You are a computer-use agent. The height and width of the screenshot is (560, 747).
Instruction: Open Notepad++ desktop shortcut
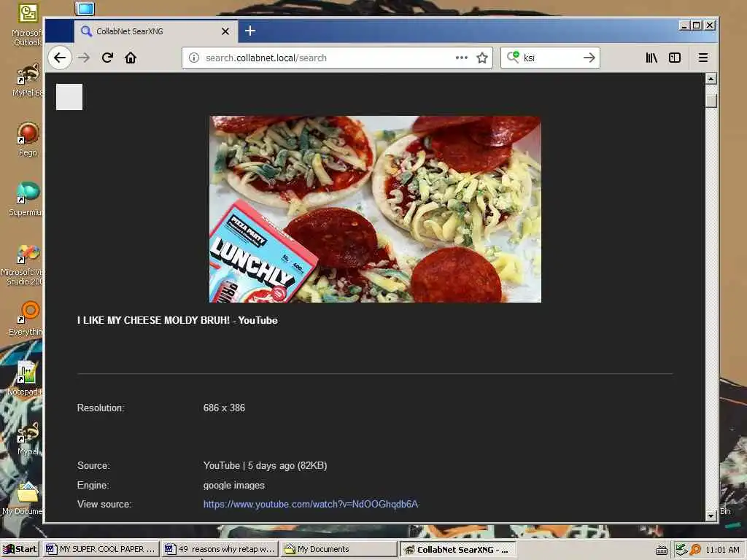(x=26, y=378)
